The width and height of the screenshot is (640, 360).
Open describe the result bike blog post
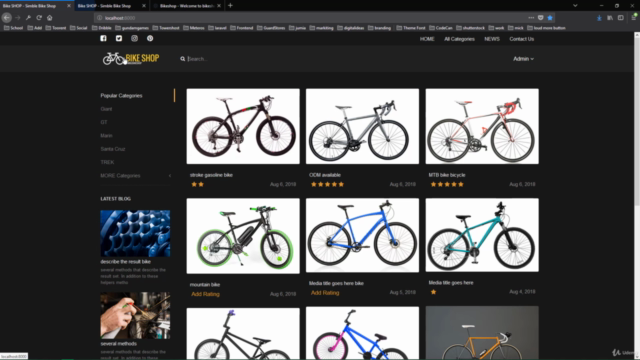[x=126, y=262]
